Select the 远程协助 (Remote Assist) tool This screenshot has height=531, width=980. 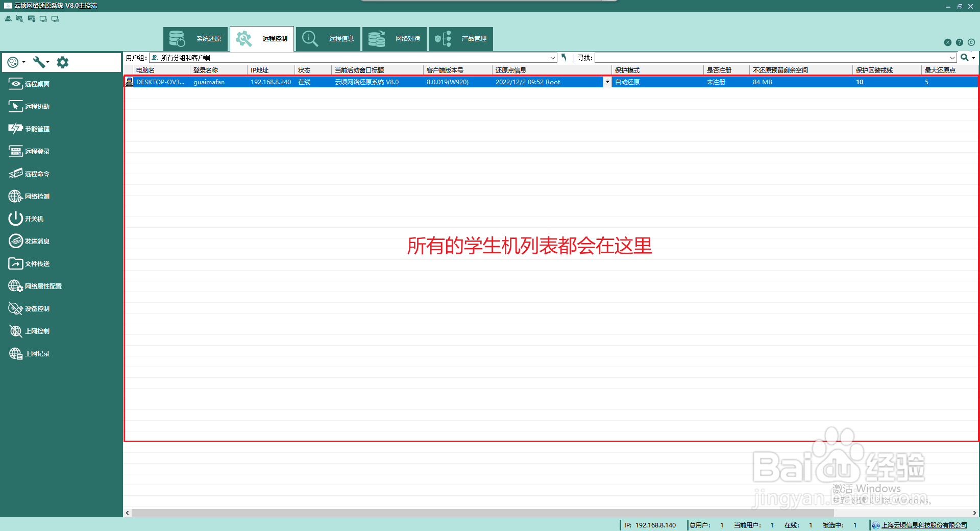click(36, 106)
